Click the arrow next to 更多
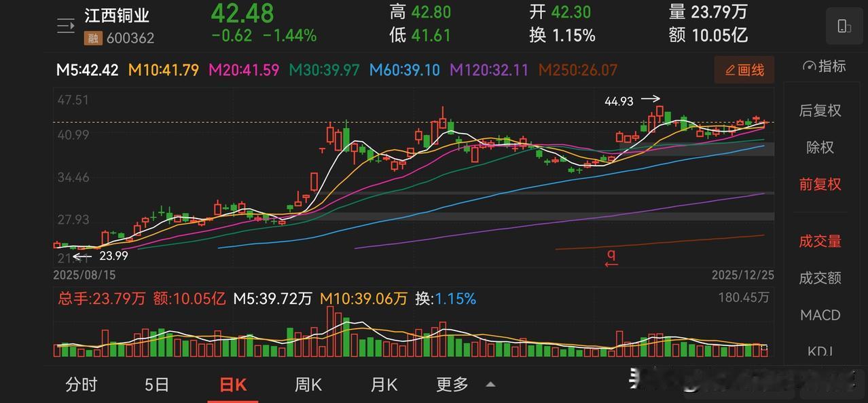Screen dimensions: 868x403 click(x=490, y=385)
